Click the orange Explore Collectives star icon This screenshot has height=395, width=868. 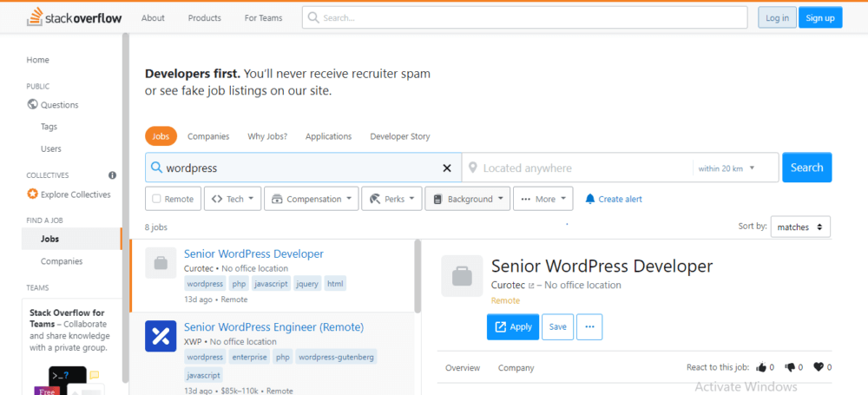32,194
